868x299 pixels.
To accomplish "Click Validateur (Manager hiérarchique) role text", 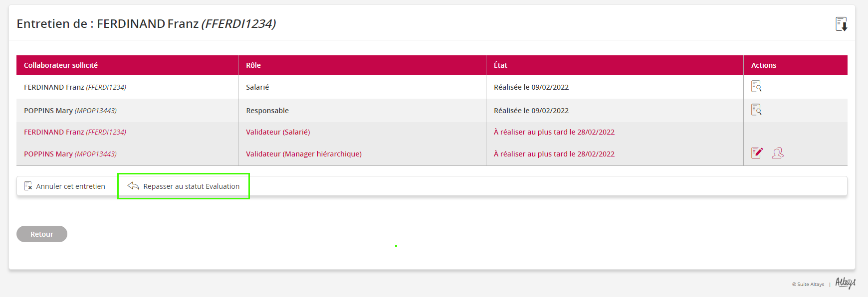I will coord(303,154).
